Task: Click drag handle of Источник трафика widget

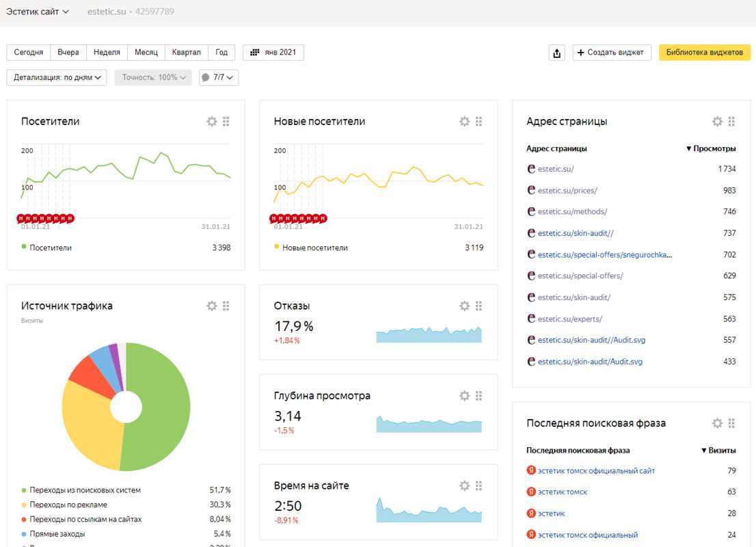Action: (x=226, y=306)
